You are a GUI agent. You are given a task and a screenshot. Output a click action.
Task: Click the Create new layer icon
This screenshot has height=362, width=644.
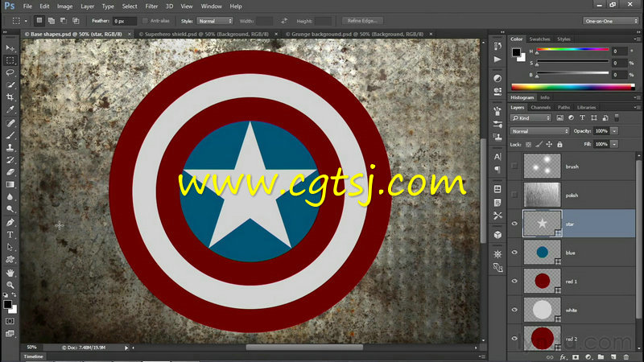coord(613,357)
